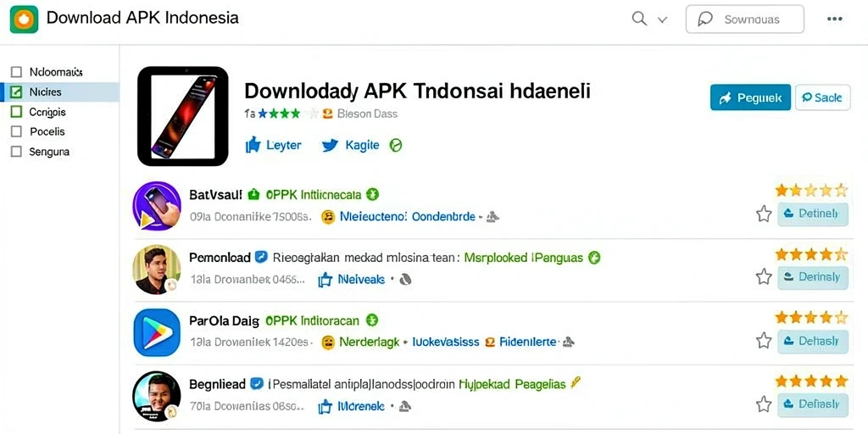Toggle the Pocelis checkbox
The image size is (868, 434).
point(17,131)
